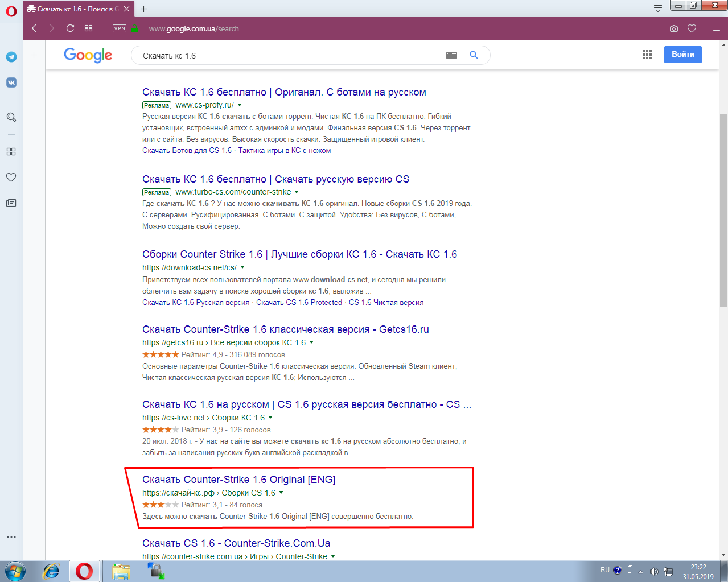The height and width of the screenshot is (582, 728).
Task: Open Скачать CS 1.6 Protected sitelink
Action: click(299, 302)
